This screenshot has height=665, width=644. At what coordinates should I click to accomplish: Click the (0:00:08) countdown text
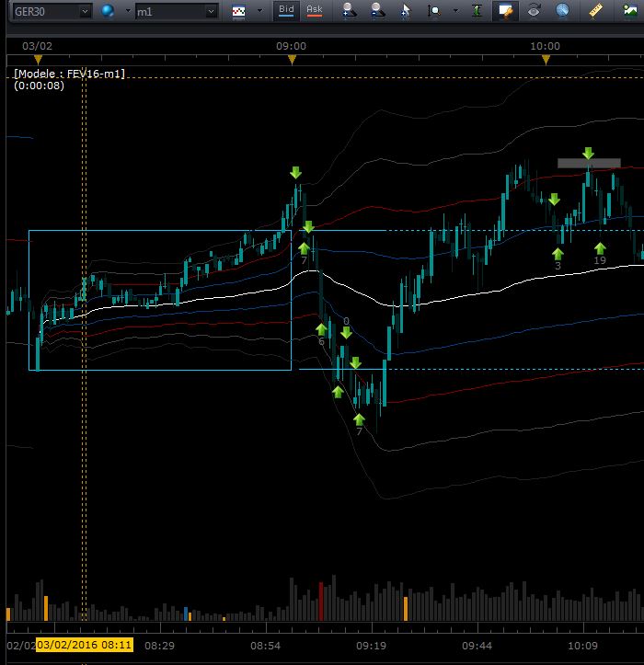pos(39,86)
